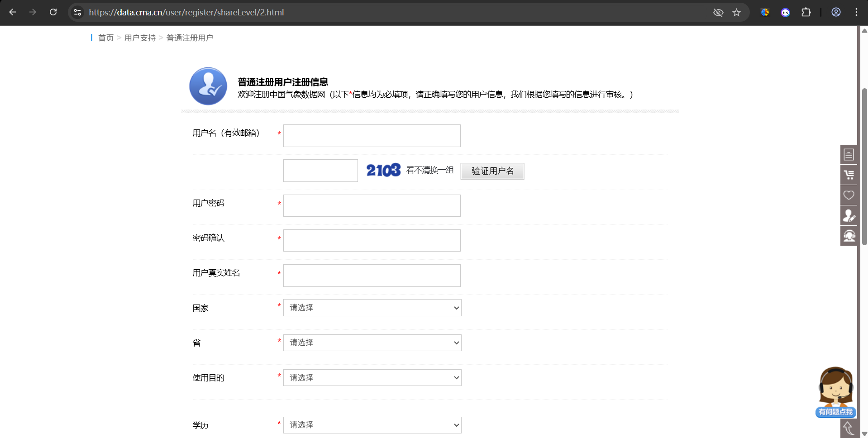Focus the captcha code input field

(320, 171)
